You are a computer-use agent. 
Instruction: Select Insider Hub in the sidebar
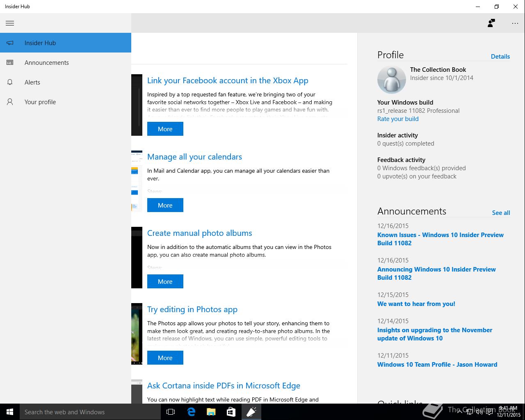coord(66,43)
